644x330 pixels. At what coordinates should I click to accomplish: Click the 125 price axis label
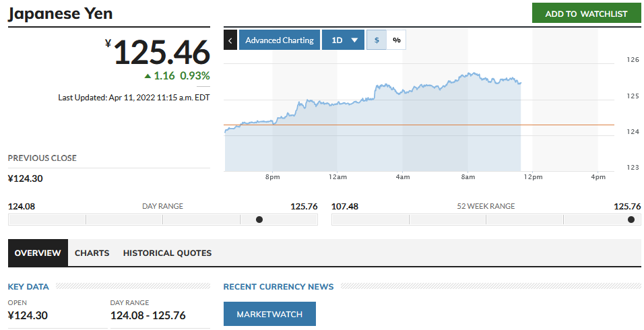[633, 96]
